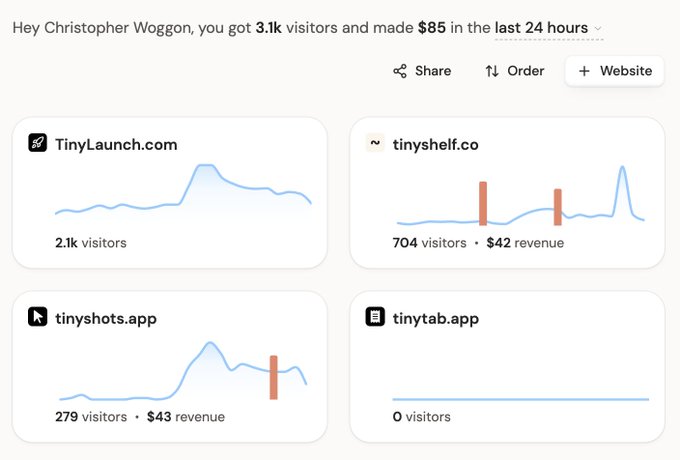Click the plus icon beside Website
Screen dimensions: 680x460
pyautogui.click(x=584, y=71)
